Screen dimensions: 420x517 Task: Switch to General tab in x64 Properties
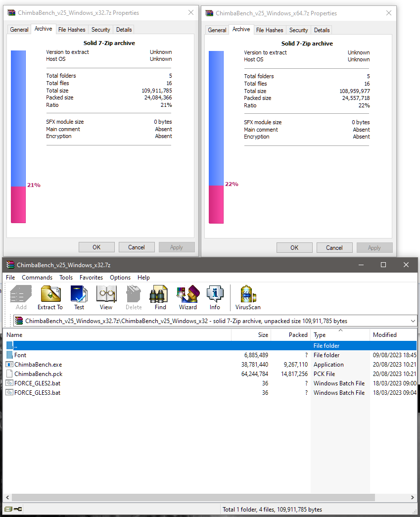click(217, 30)
